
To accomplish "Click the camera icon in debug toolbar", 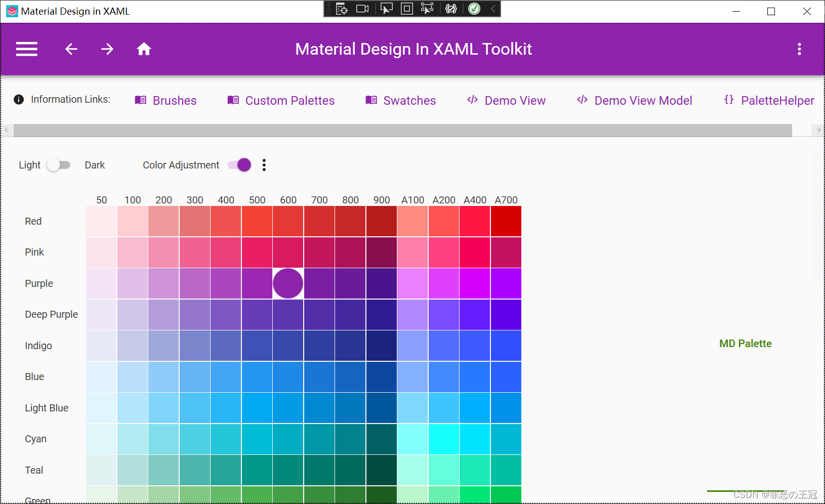I will coord(362,9).
